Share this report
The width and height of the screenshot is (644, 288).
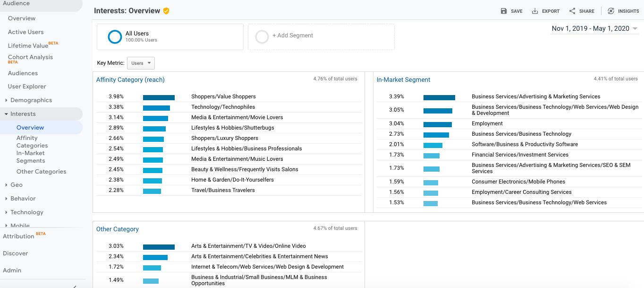coord(581,10)
